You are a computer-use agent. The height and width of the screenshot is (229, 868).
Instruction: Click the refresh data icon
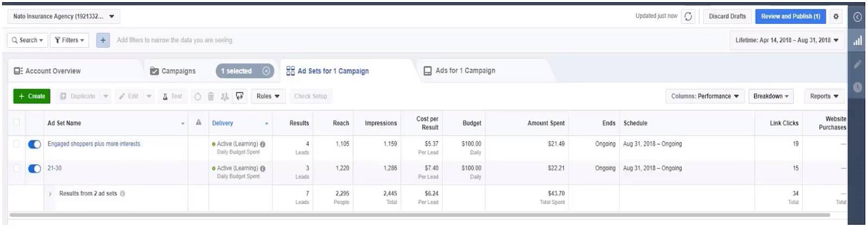[x=688, y=16]
